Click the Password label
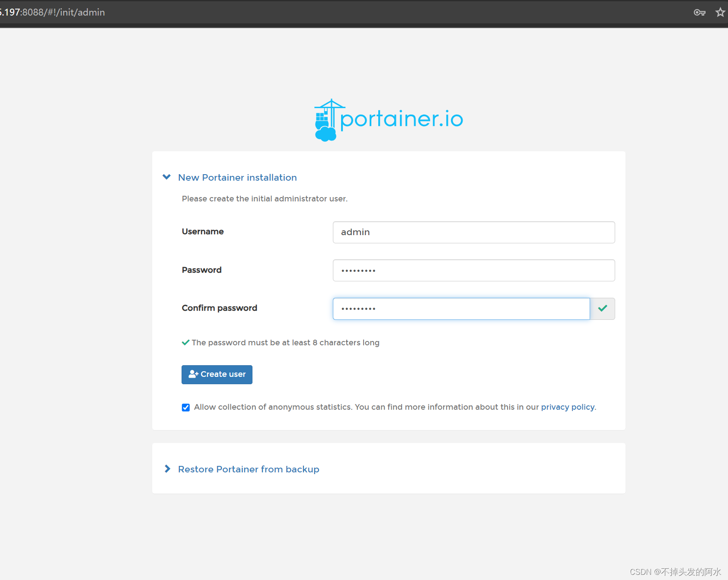 pyautogui.click(x=202, y=270)
